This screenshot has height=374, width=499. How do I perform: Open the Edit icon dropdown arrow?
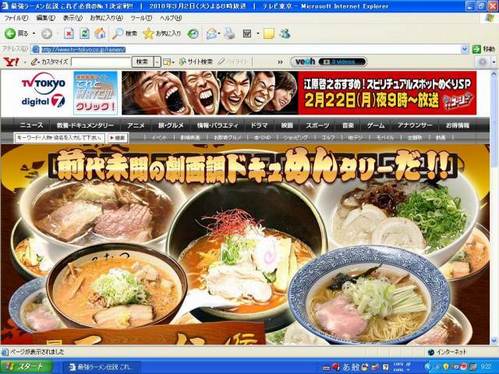pyautogui.click(x=258, y=34)
